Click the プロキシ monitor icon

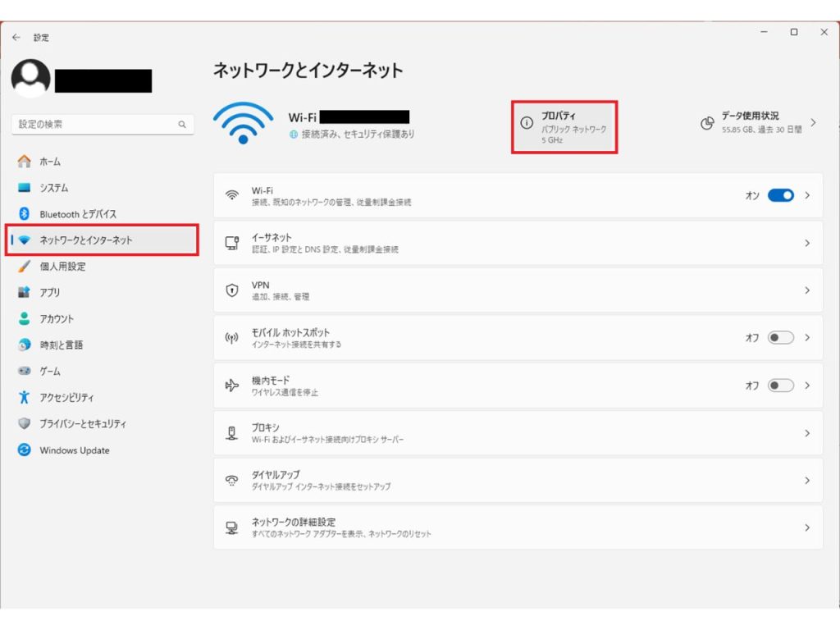click(x=231, y=432)
